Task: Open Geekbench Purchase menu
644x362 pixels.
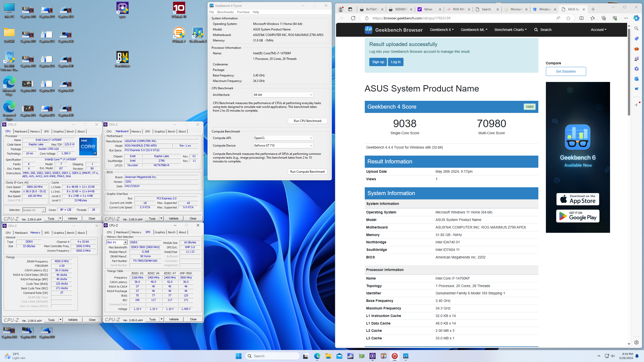Action: click(x=243, y=12)
